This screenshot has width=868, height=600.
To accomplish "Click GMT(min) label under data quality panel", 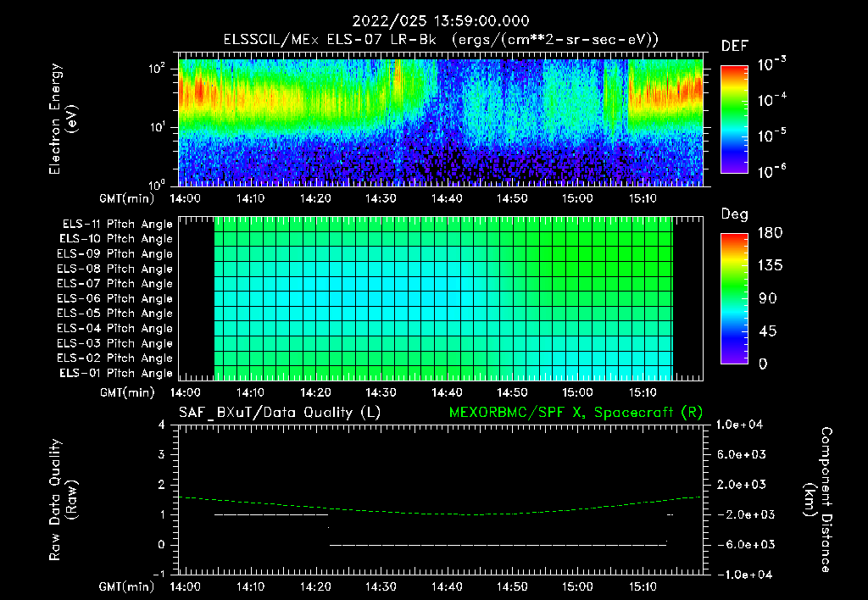I will [x=127, y=586].
